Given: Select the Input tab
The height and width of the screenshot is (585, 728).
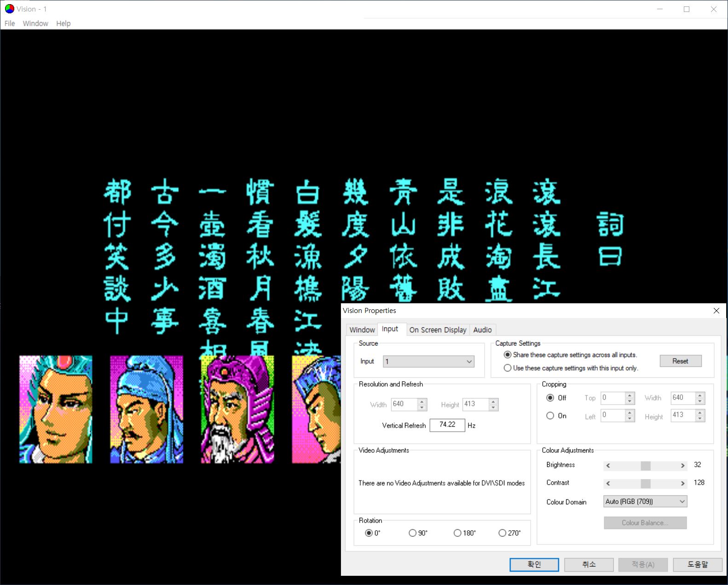Looking at the screenshot, I should point(390,329).
